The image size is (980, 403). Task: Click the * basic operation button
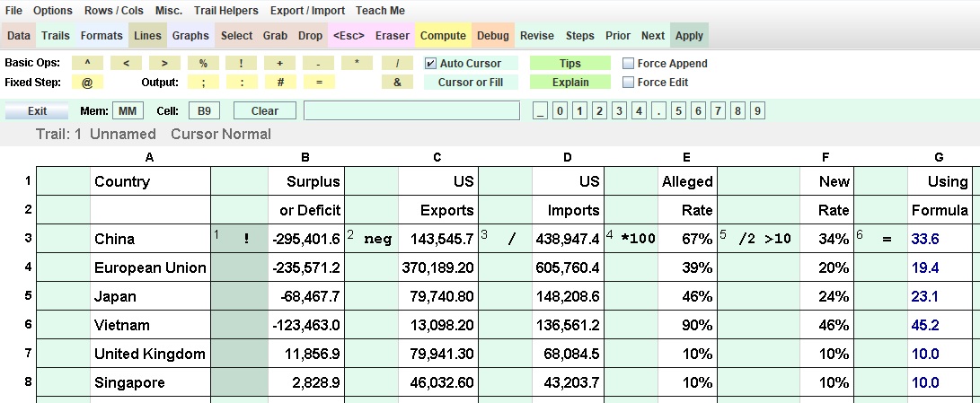click(x=357, y=63)
